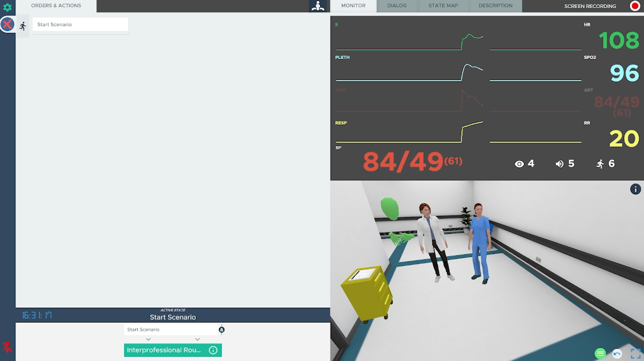Click the blue undo arrow icon

(x=617, y=353)
